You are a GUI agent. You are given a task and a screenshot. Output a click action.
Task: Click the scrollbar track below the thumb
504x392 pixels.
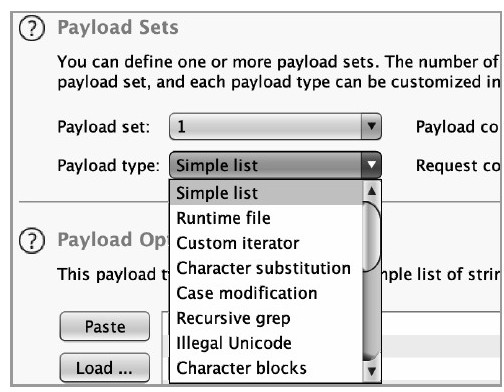pos(371,316)
